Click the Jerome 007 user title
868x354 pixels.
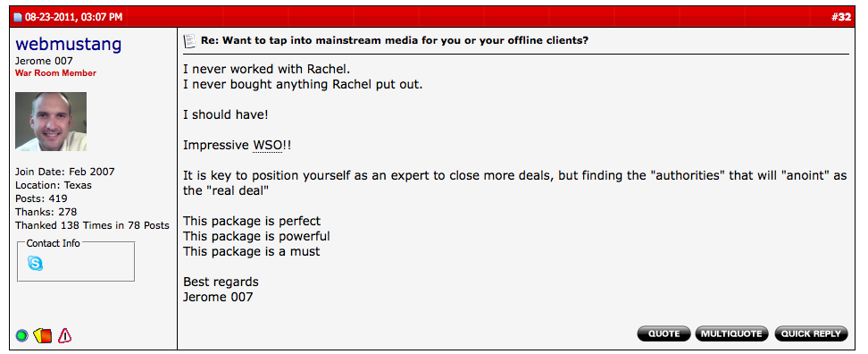[44, 61]
